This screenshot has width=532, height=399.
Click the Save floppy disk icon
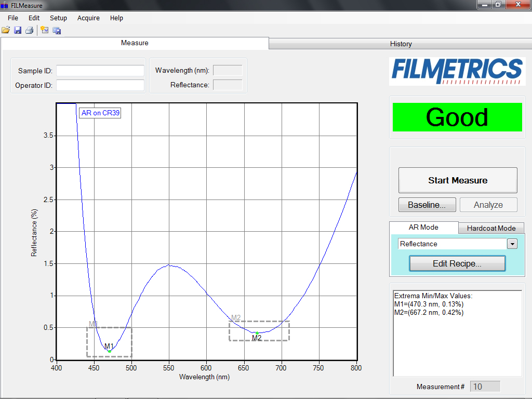point(18,30)
